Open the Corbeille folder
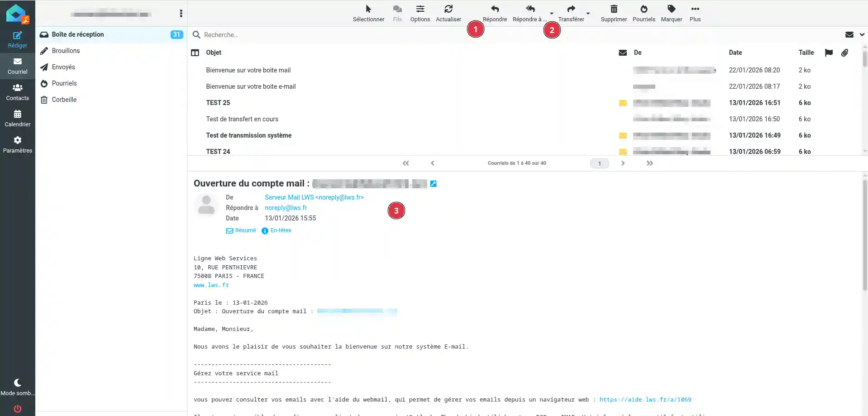 (111, 100)
